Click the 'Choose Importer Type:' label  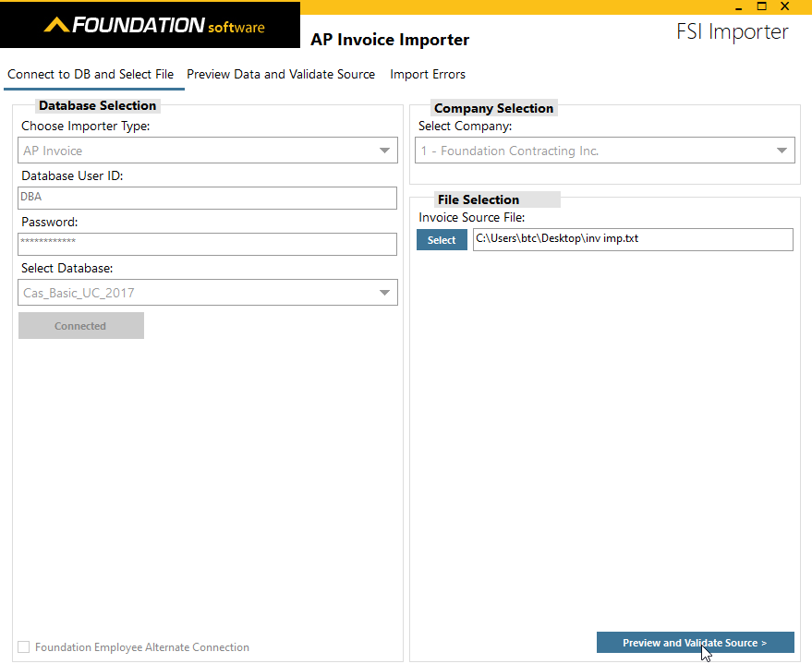[x=85, y=127]
